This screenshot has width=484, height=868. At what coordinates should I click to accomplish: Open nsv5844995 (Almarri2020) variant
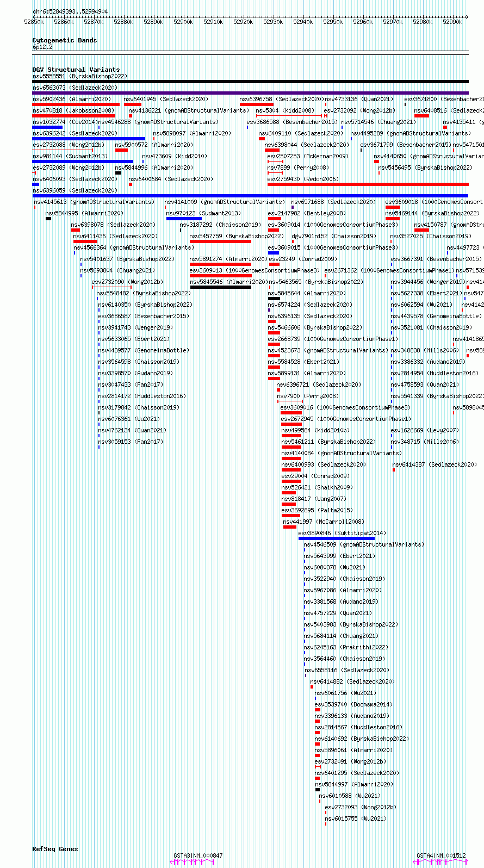pyautogui.click(x=84, y=214)
